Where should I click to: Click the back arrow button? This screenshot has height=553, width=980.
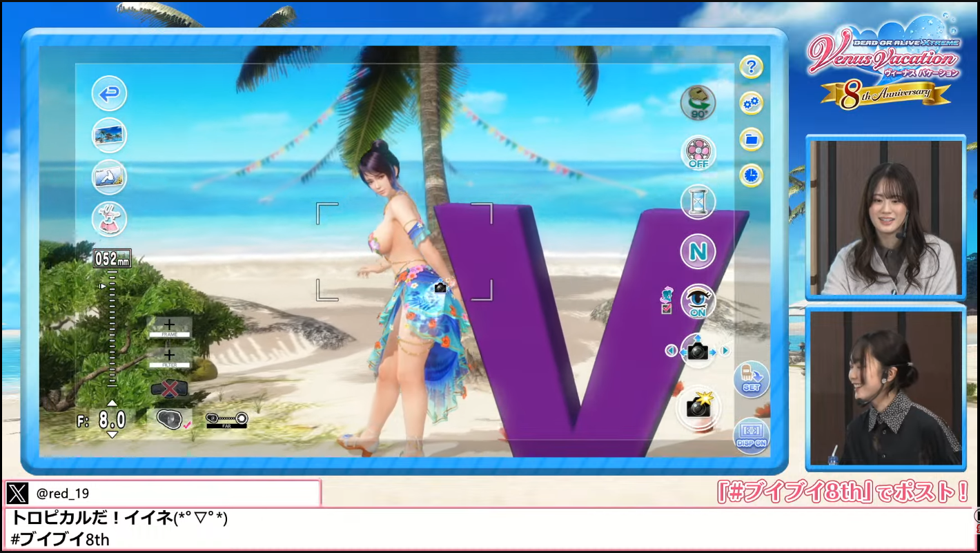pyautogui.click(x=109, y=94)
